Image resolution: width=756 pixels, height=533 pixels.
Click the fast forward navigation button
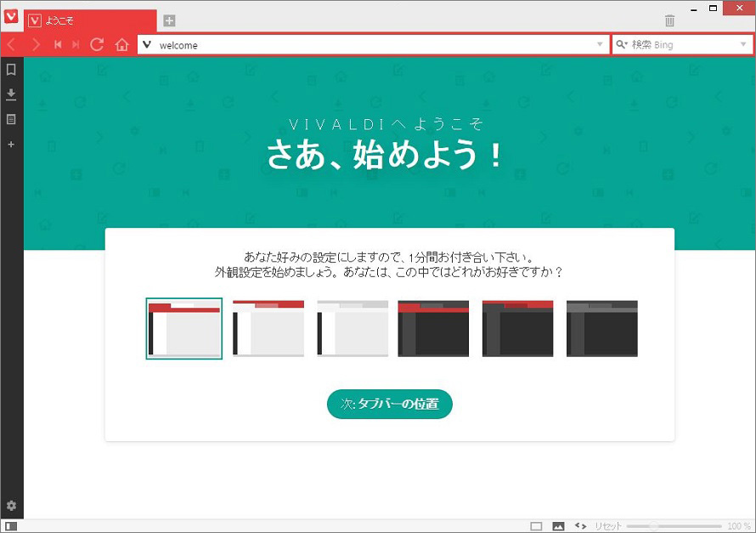pyautogui.click(x=76, y=45)
